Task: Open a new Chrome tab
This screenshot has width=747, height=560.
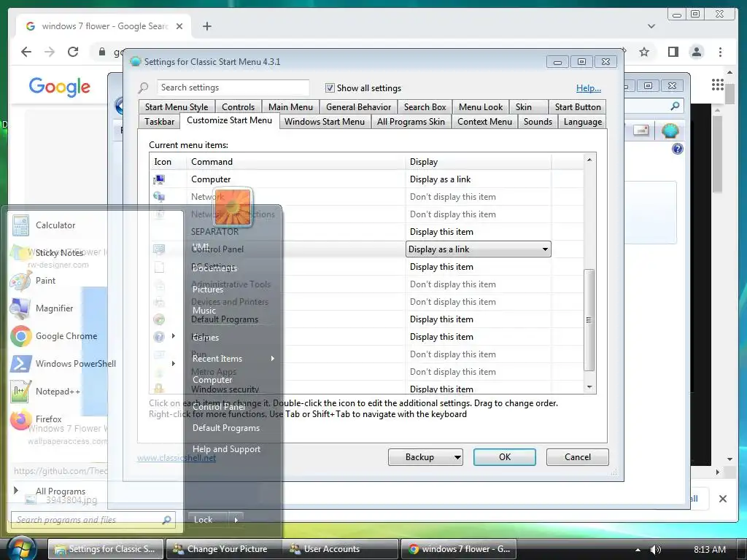Action: [x=206, y=26]
